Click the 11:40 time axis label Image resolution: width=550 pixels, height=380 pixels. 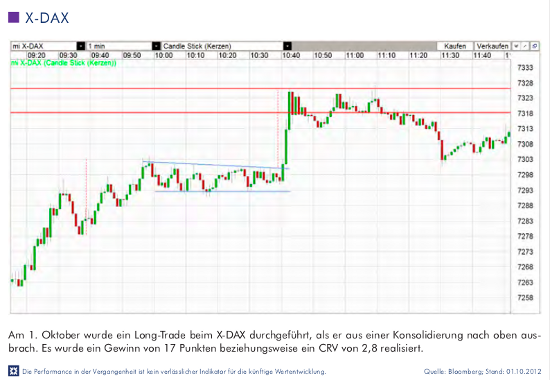(482, 55)
